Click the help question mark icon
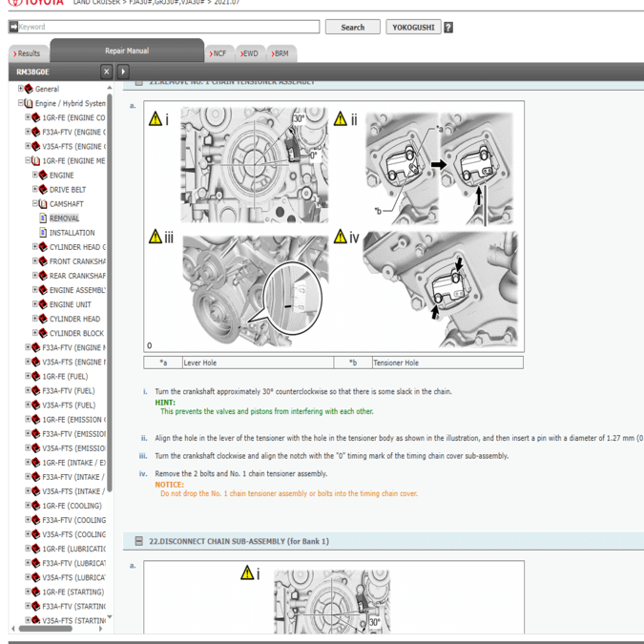The width and height of the screenshot is (644, 644). [x=448, y=28]
